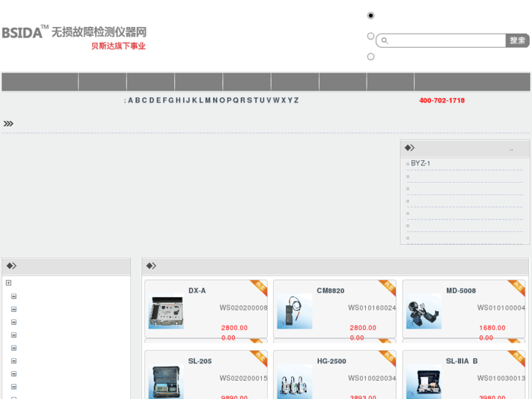Open the SL-IIIA B product name link
The width and height of the screenshot is (532, 399).
(x=462, y=361)
